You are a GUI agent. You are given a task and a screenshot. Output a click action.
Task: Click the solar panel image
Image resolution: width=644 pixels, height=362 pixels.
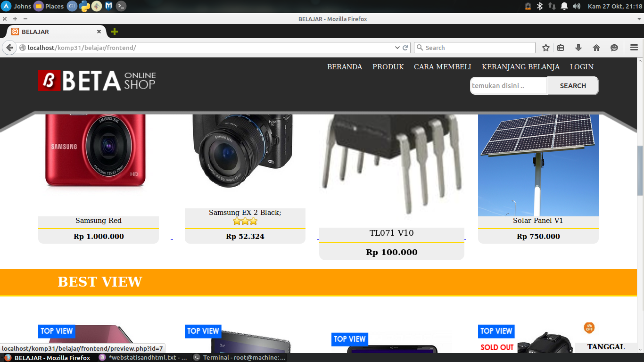pos(538,165)
